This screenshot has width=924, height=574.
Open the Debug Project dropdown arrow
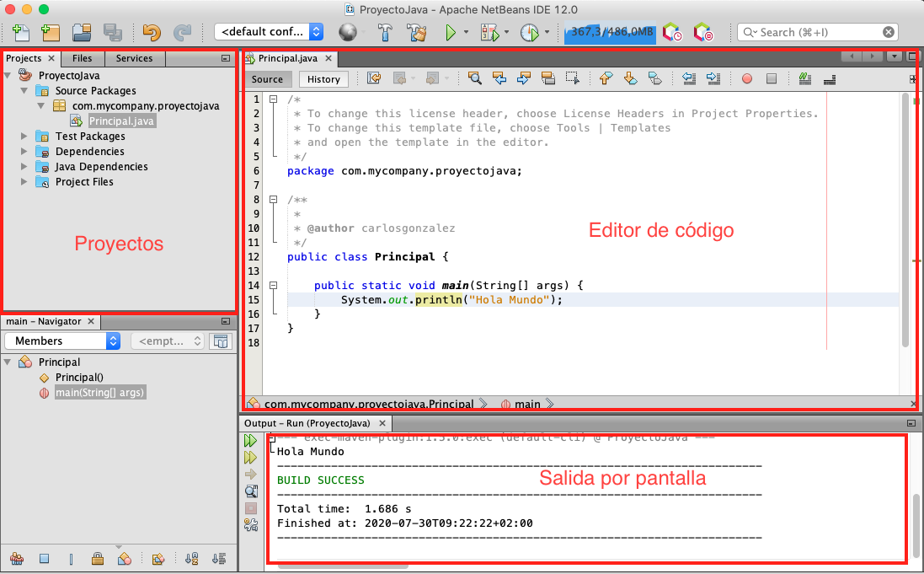[x=506, y=32]
